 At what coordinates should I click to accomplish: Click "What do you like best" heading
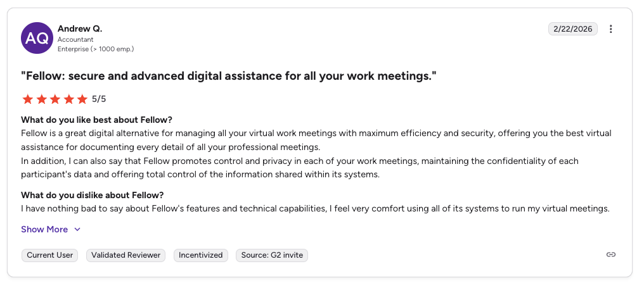click(x=96, y=120)
